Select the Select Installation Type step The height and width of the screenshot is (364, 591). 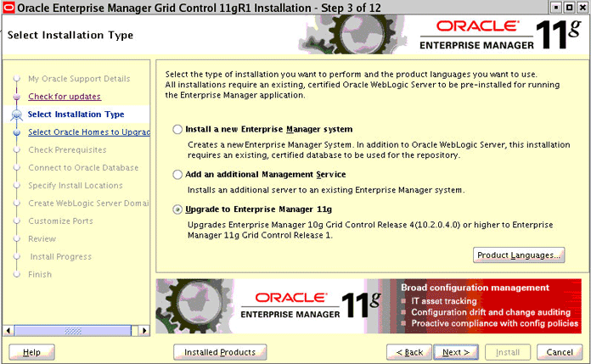[76, 115]
